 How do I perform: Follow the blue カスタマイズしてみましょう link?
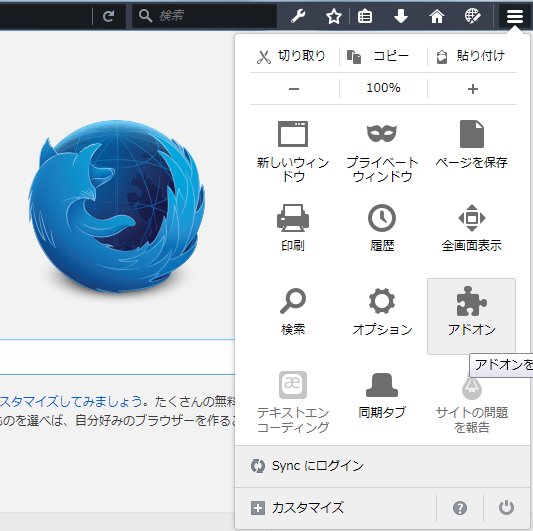(71, 401)
